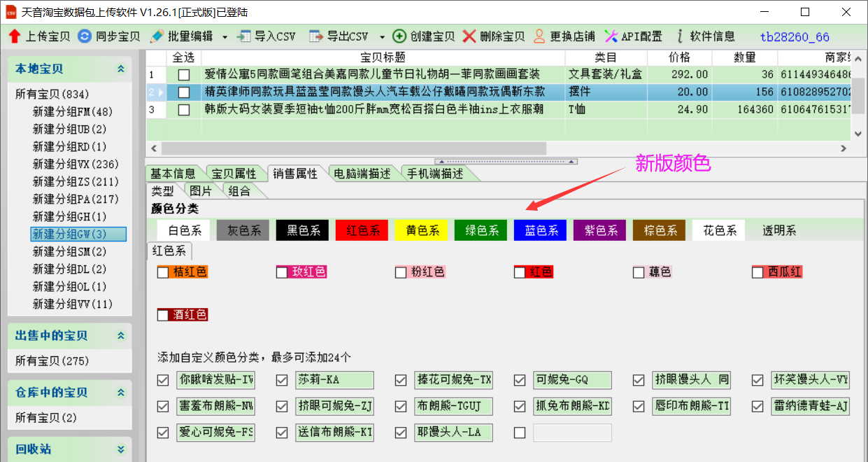Open dropdown arrow next to 批量编辑
The image size is (868, 462).
[x=225, y=36]
